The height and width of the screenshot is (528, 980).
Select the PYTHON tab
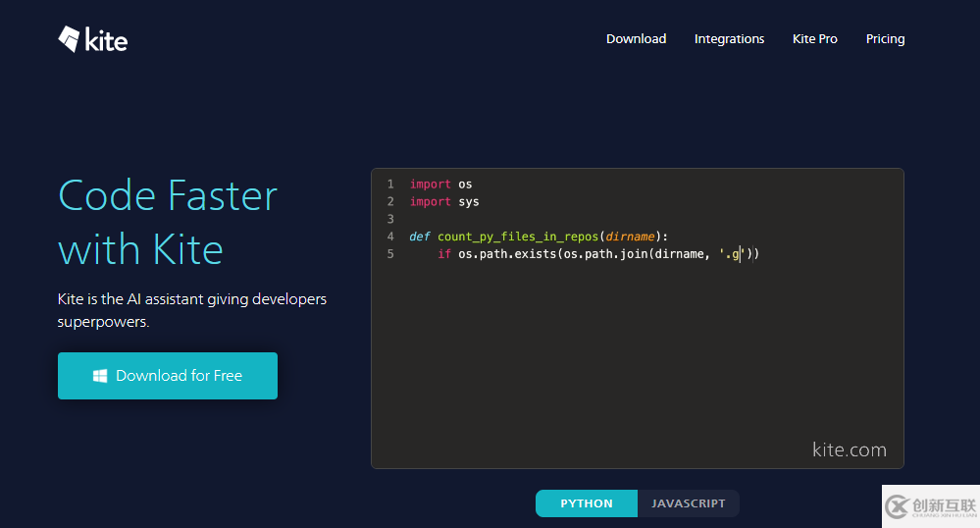pyautogui.click(x=587, y=503)
